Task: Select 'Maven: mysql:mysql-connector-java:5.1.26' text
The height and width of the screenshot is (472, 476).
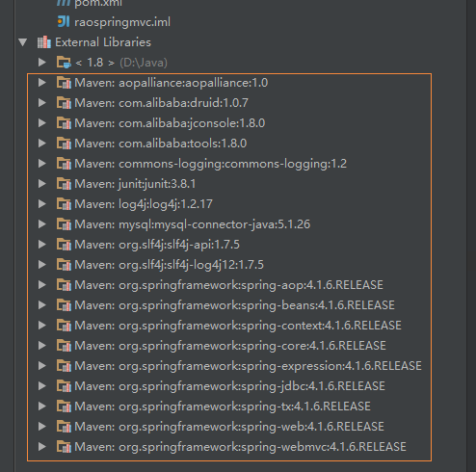Action: [x=193, y=224]
